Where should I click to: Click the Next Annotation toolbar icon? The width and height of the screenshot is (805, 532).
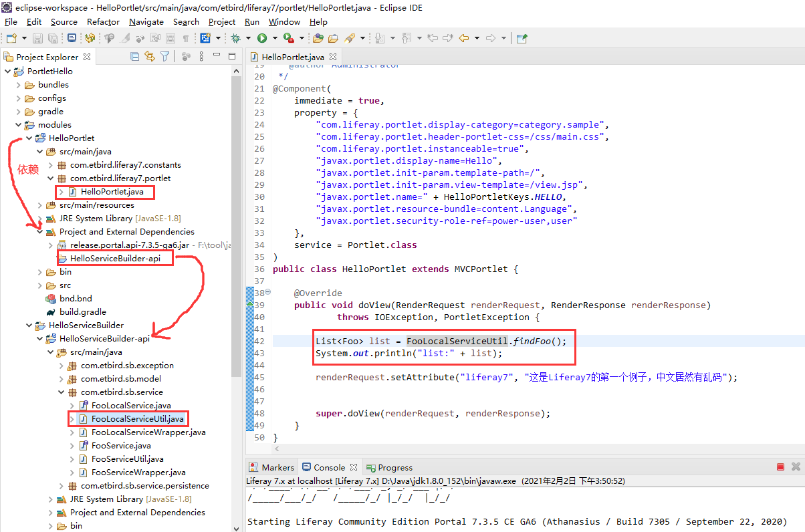point(379,38)
